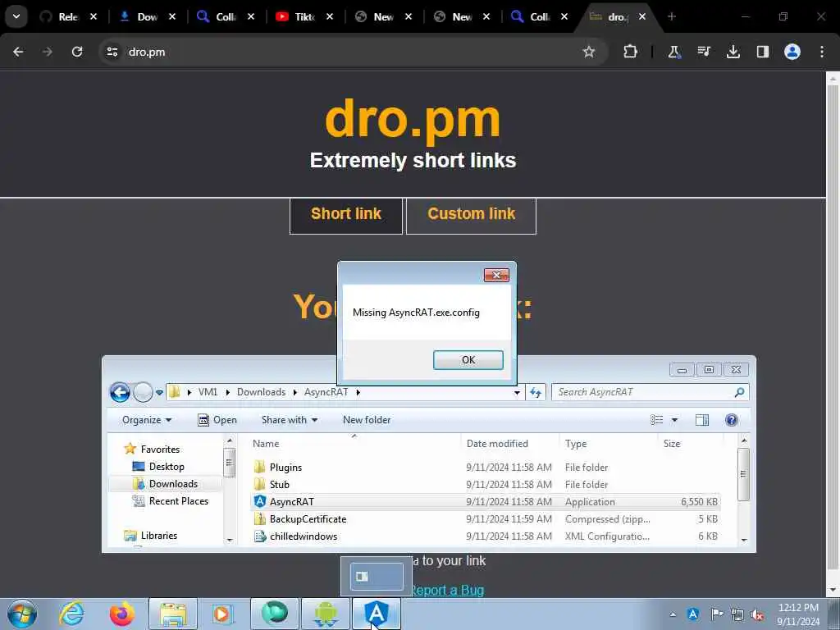Select Libraries in the navigation pane

point(158,535)
